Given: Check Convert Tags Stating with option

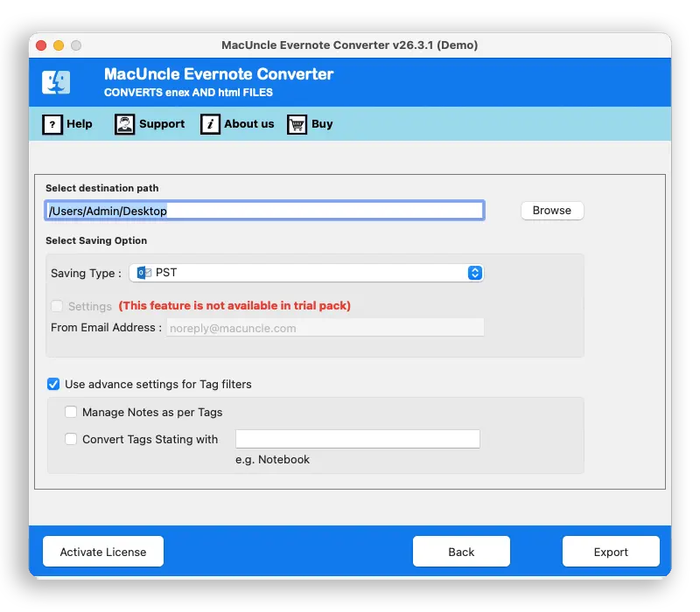Looking at the screenshot, I should (71, 439).
